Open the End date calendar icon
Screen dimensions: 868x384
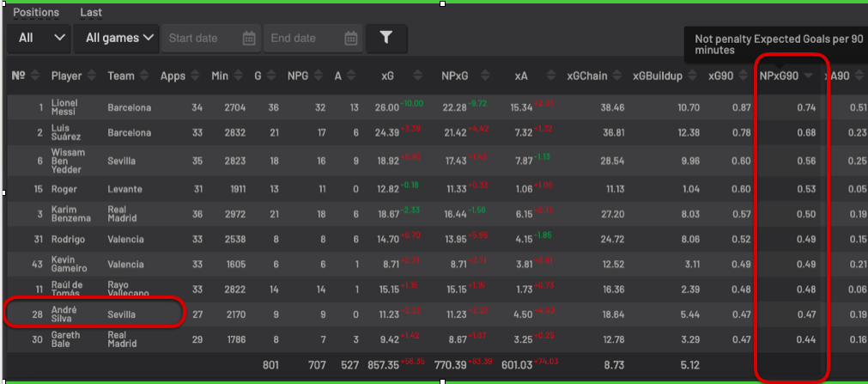[x=351, y=39]
